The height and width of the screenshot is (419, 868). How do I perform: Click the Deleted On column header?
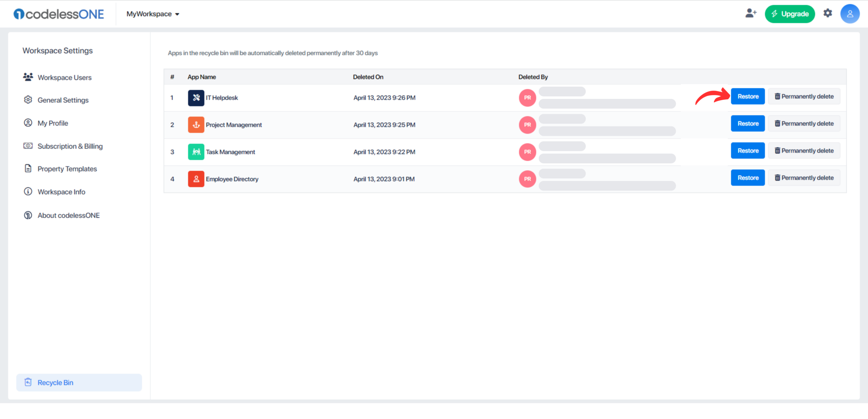(x=368, y=77)
